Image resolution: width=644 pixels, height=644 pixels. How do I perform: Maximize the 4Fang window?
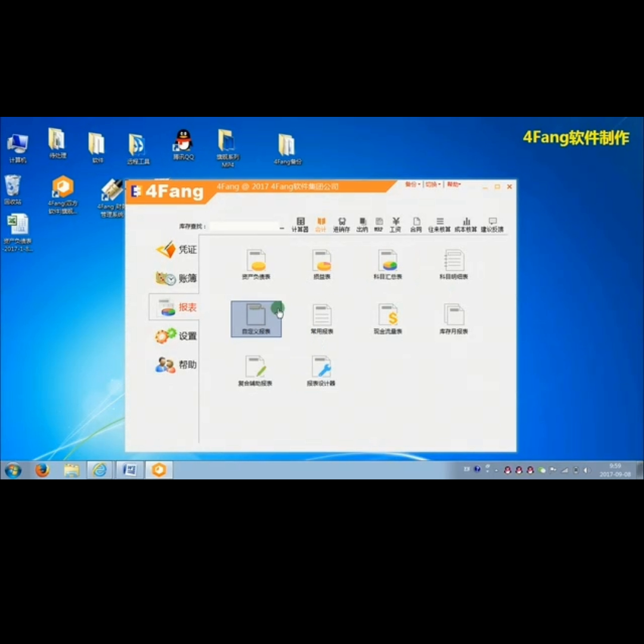pyautogui.click(x=497, y=187)
